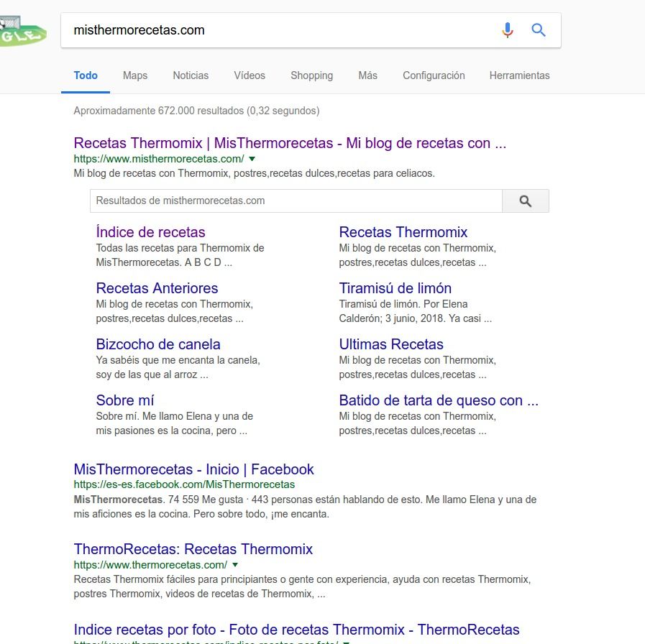645x644 pixels.
Task: Open Batido de tarta de queso sitelink
Action: pyautogui.click(x=439, y=400)
